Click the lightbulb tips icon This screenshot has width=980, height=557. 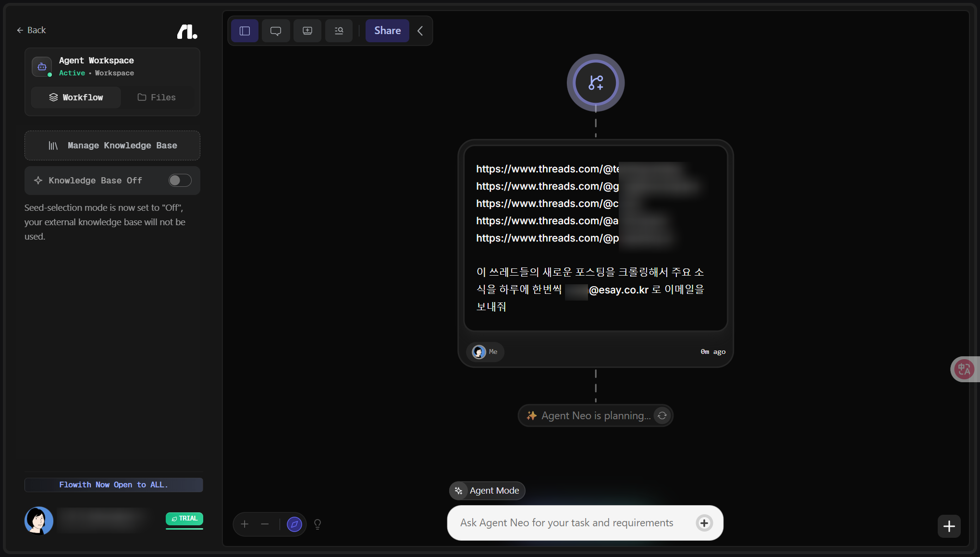(x=318, y=524)
